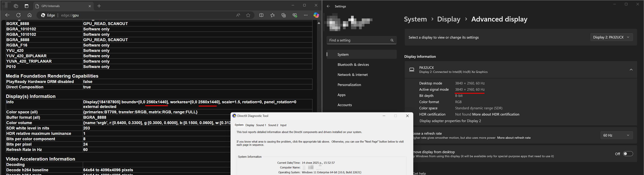
Task: Open a new Edge tab
Action: 99,6
